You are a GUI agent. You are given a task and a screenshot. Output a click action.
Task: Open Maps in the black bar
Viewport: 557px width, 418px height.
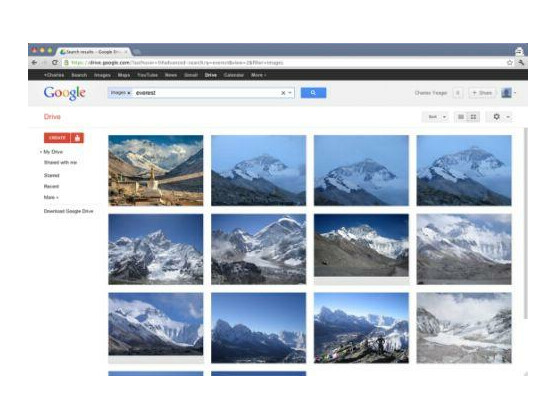tap(124, 75)
